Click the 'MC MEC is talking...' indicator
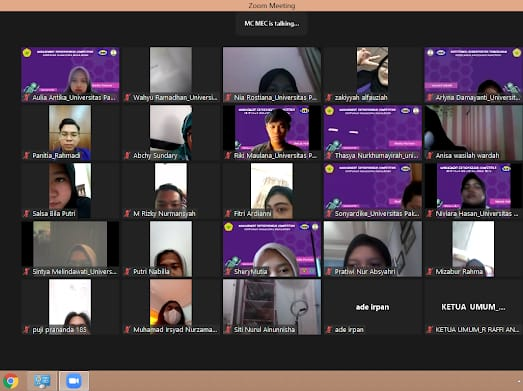The height and width of the screenshot is (391, 523). (272, 24)
